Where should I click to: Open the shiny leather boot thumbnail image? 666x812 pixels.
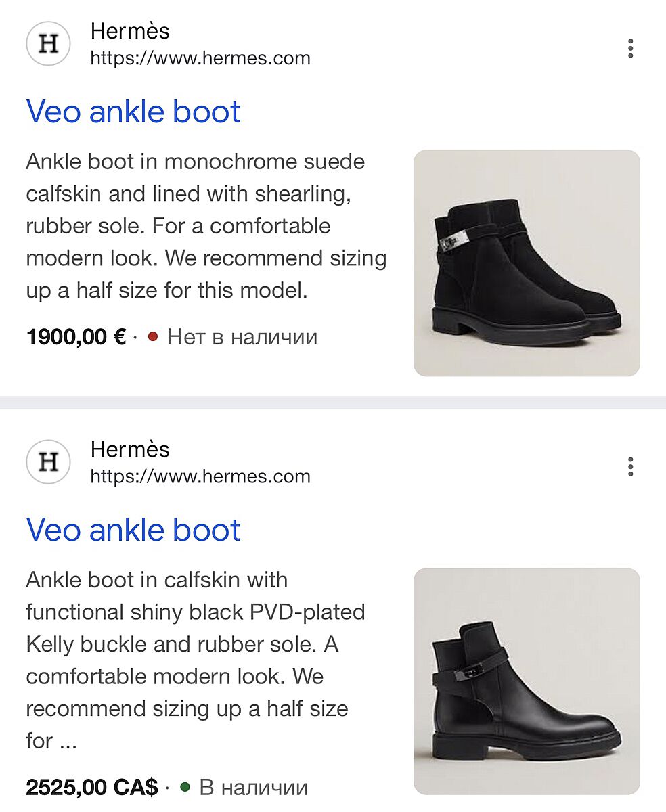click(527, 681)
